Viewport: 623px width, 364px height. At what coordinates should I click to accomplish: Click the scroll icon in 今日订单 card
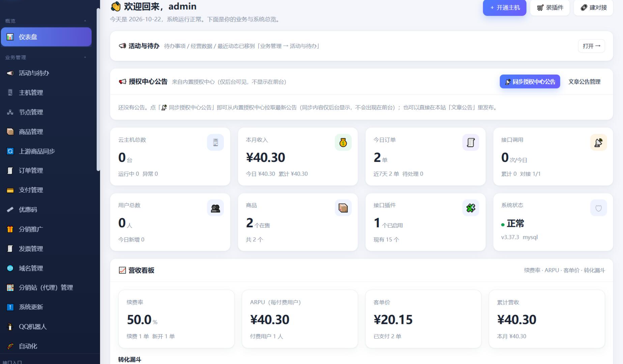coord(470,142)
